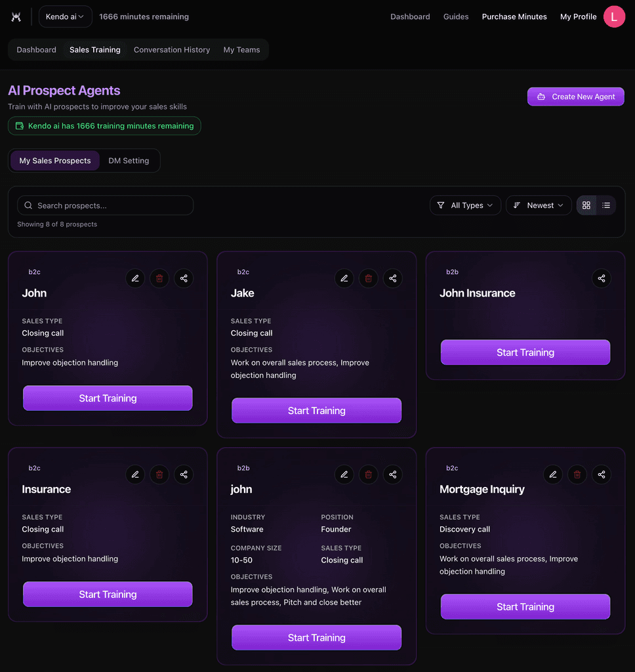The height and width of the screenshot is (672, 635).
Task: Open the Newest sort dropdown
Action: (x=539, y=205)
